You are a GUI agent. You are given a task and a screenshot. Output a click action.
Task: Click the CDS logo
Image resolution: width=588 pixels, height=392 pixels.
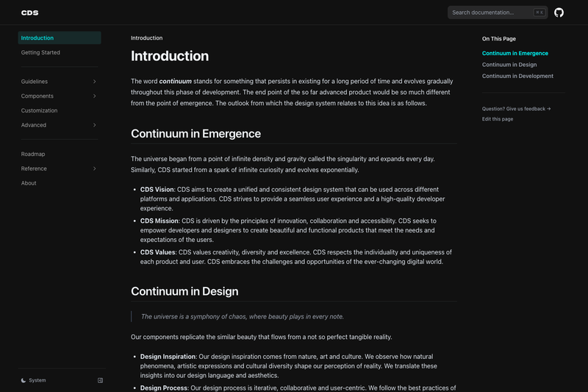(x=29, y=13)
